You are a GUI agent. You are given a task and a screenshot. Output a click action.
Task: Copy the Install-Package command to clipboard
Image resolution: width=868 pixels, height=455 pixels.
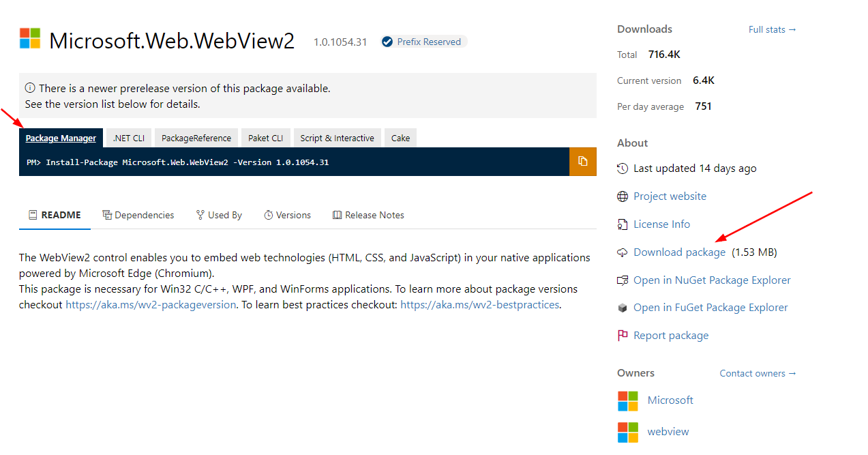(x=583, y=162)
